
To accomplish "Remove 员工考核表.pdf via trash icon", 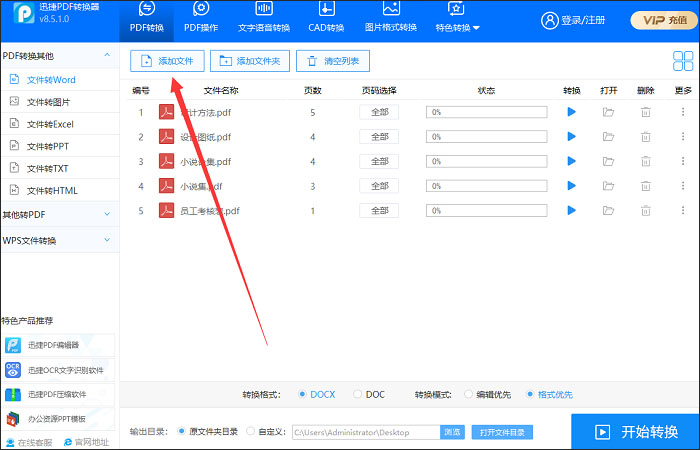I will click(646, 210).
